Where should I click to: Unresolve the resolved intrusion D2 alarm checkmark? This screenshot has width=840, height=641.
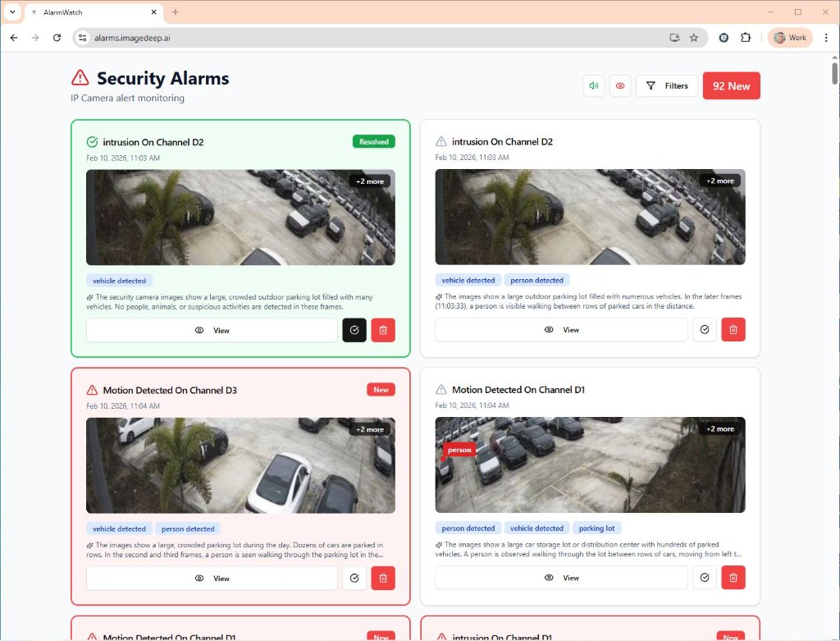point(354,330)
